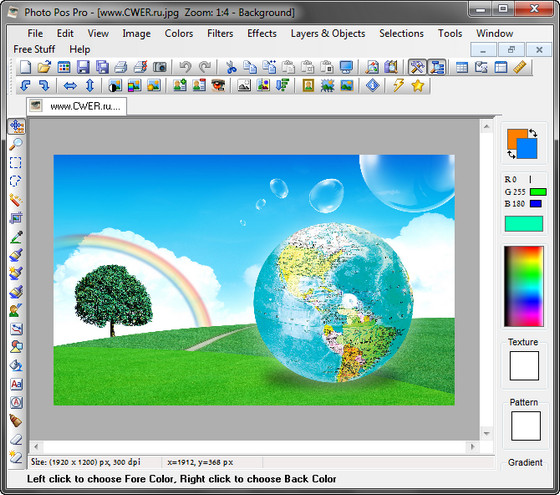Click the red-eye removal icon
Screen dimensions: 560x495
pos(218,86)
